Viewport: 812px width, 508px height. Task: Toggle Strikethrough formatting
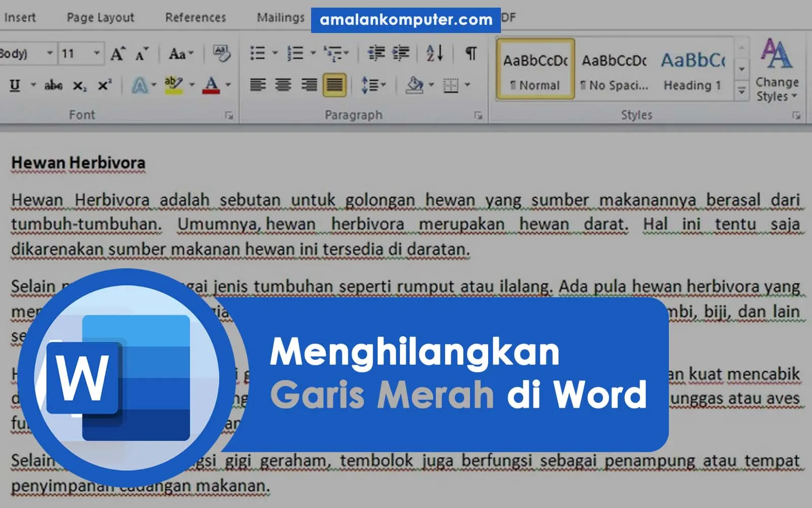[53, 85]
